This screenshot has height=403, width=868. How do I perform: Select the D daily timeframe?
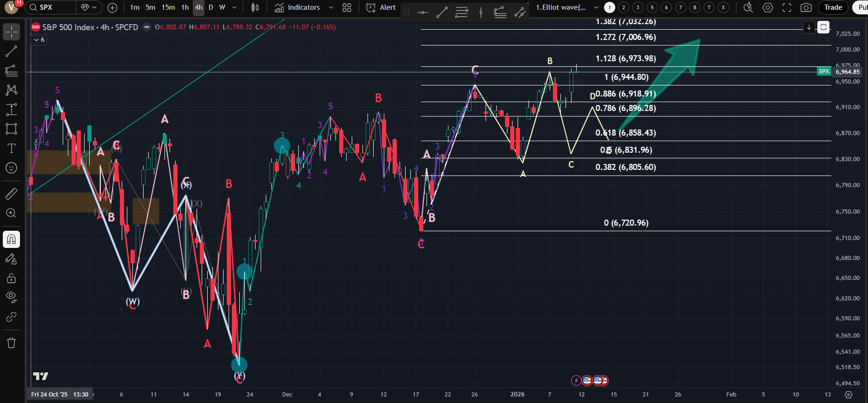point(210,7)
